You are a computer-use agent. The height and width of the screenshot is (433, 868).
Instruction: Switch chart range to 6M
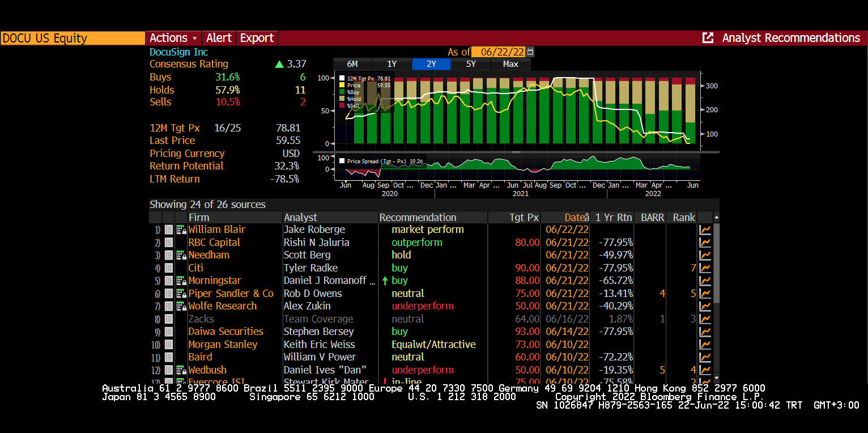point(352,64)
